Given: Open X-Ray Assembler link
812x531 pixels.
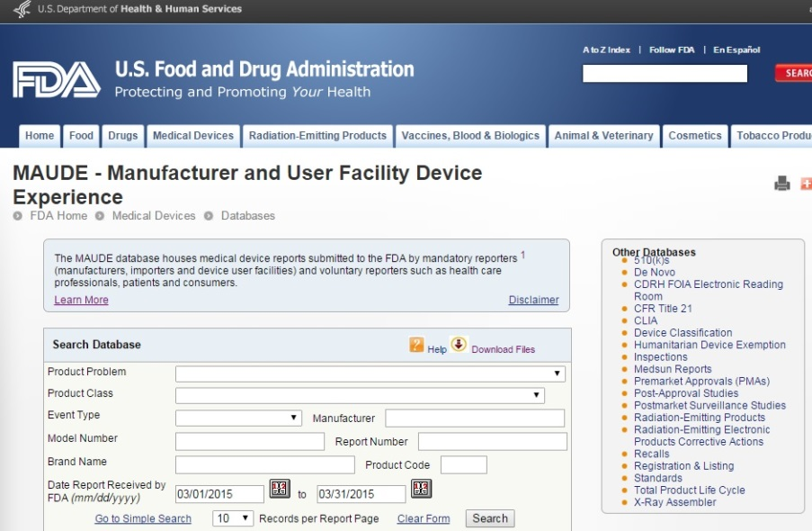Looking at the screenshot, I should 674,502.
